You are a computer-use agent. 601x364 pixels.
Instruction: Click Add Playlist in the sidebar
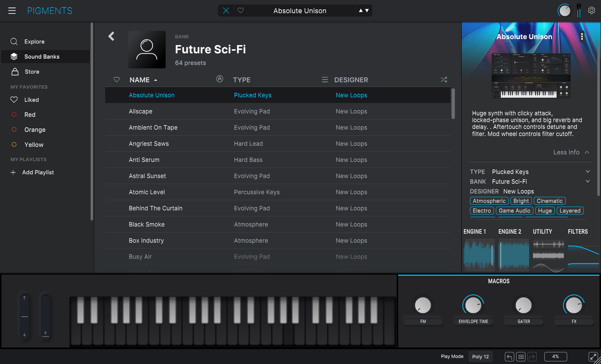tap(38, 172)
